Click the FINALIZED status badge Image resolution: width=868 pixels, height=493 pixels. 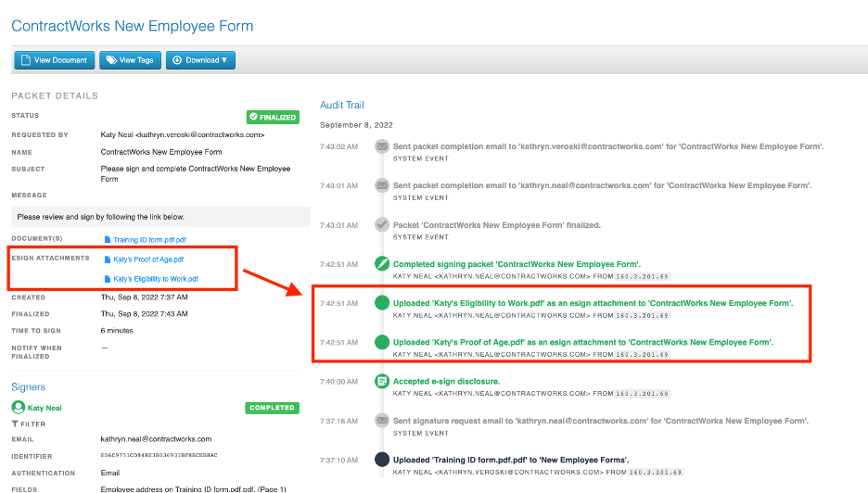273,118
